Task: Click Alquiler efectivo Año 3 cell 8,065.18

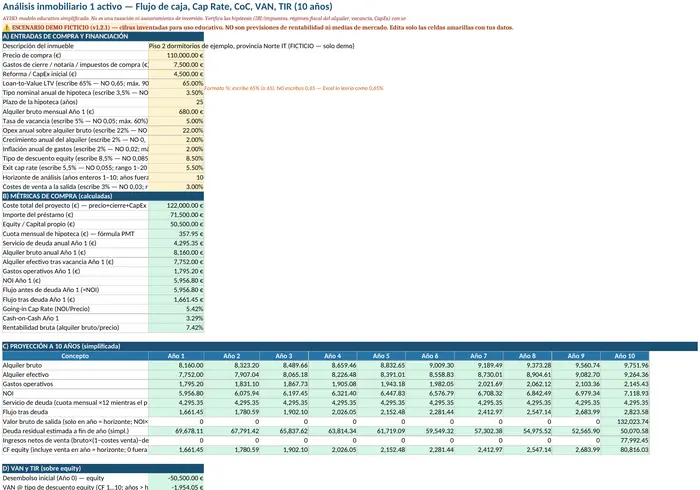Action: [x=284, y=375]
